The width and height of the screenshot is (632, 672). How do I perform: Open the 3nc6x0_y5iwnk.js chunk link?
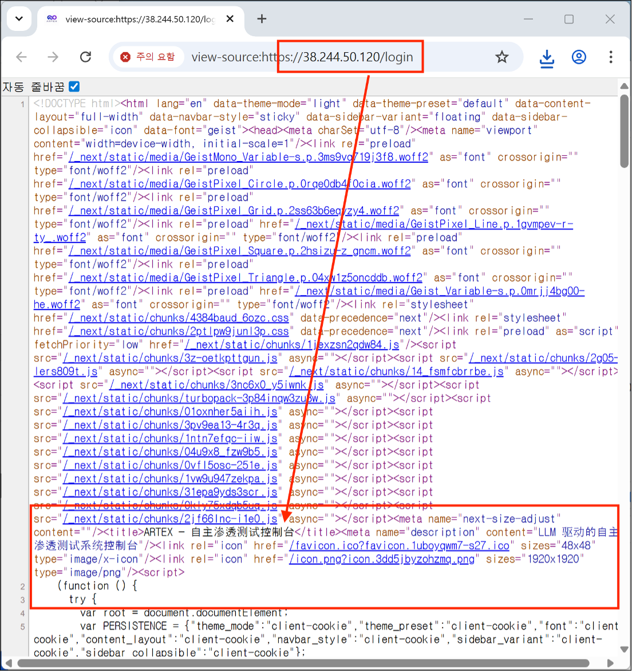pyautogui.click(x=216, y=385)
